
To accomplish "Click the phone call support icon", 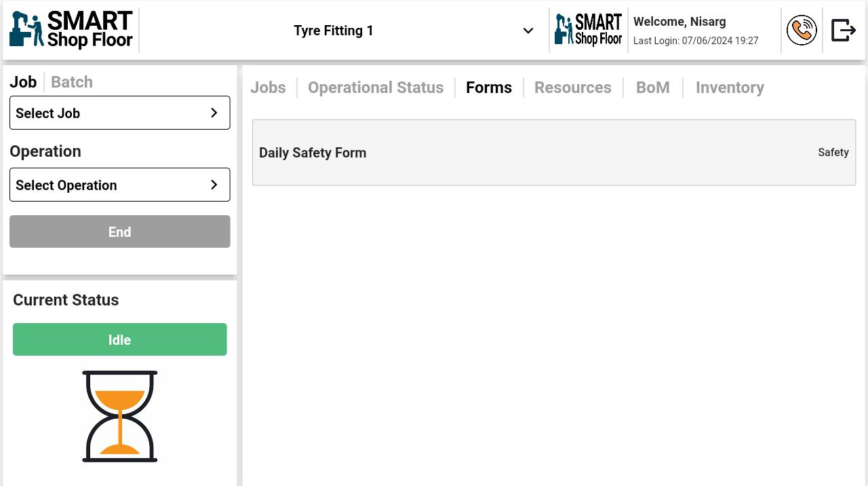I will 801,31.
